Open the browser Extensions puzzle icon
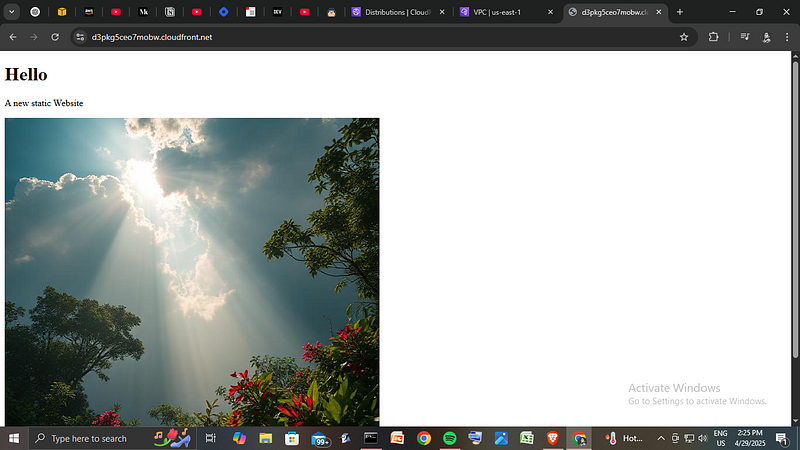The image size is (800, 450). (x=713, y=37)
